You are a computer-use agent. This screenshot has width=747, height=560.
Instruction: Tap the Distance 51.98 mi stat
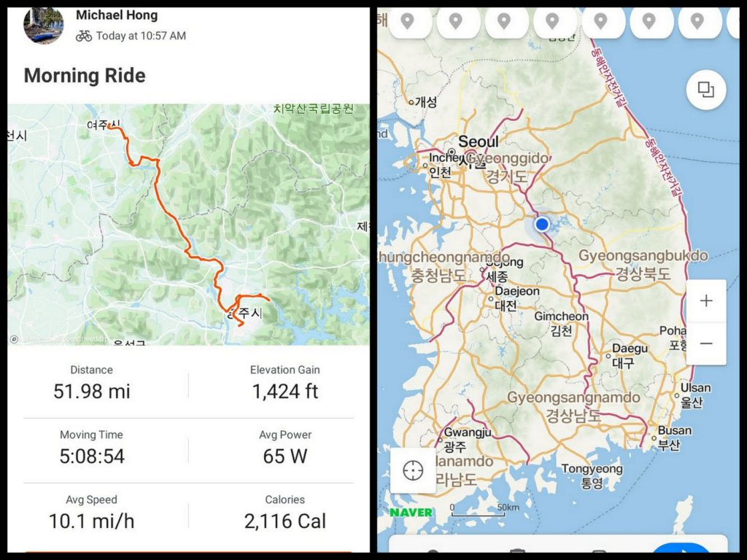92,383
